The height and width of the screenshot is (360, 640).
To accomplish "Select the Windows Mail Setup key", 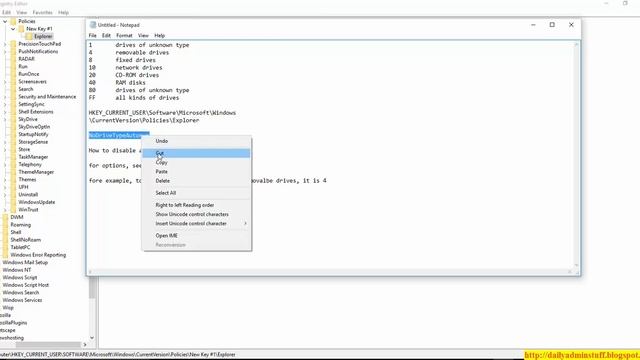I will point(25,262).
